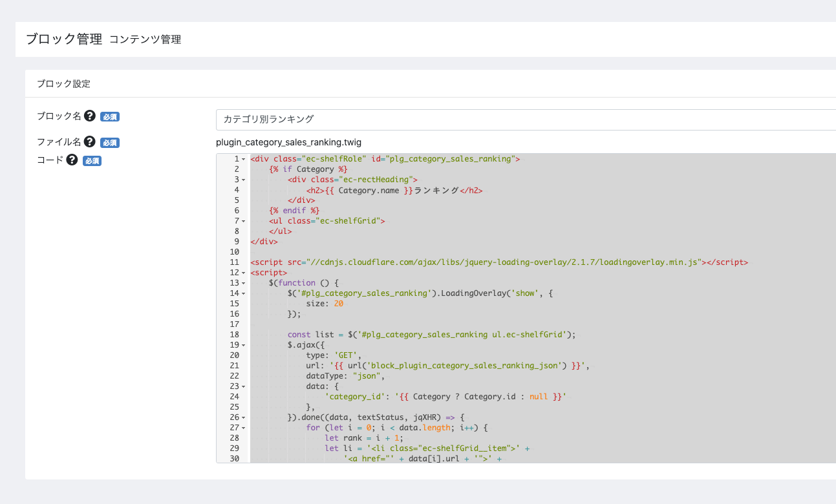
Task: Fold the data object at line 23
Action: click(x=243, y=386)
